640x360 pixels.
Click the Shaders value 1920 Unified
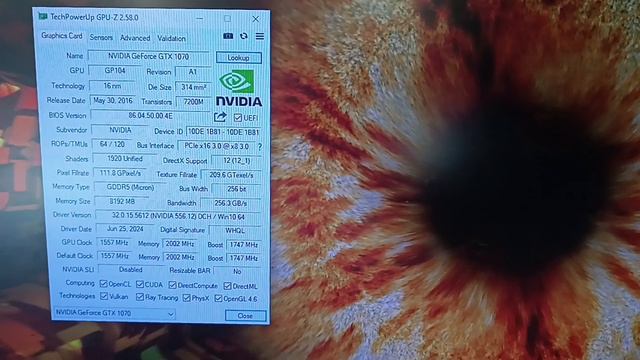point(125,158)
